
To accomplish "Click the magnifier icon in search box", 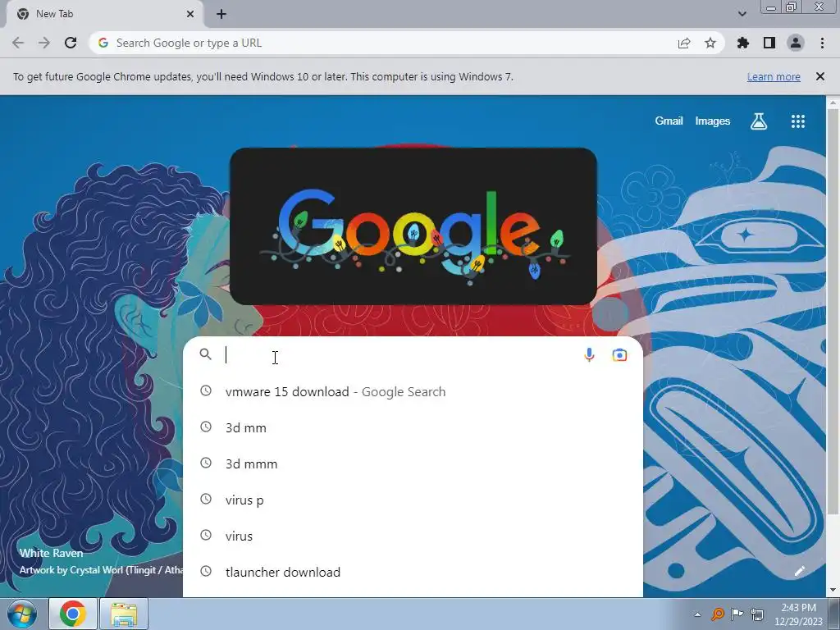I will click(206, 354).
